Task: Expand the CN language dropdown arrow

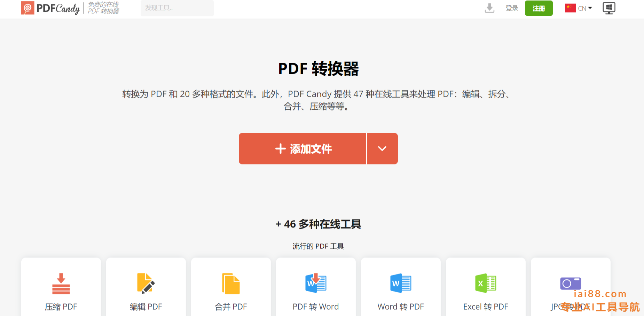Action: 590,8
